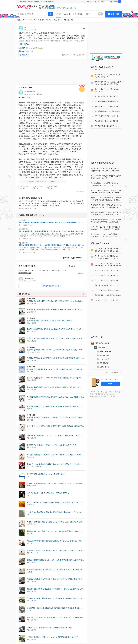Open the メリットや手数料は？ top notice link
Screen dimensions: 138x644
[47, 2]
